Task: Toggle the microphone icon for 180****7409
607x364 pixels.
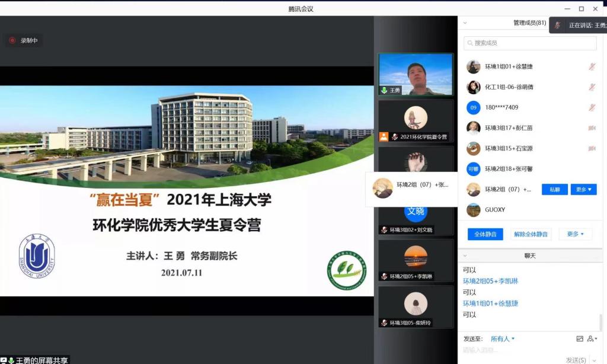Action: (592, 107)
